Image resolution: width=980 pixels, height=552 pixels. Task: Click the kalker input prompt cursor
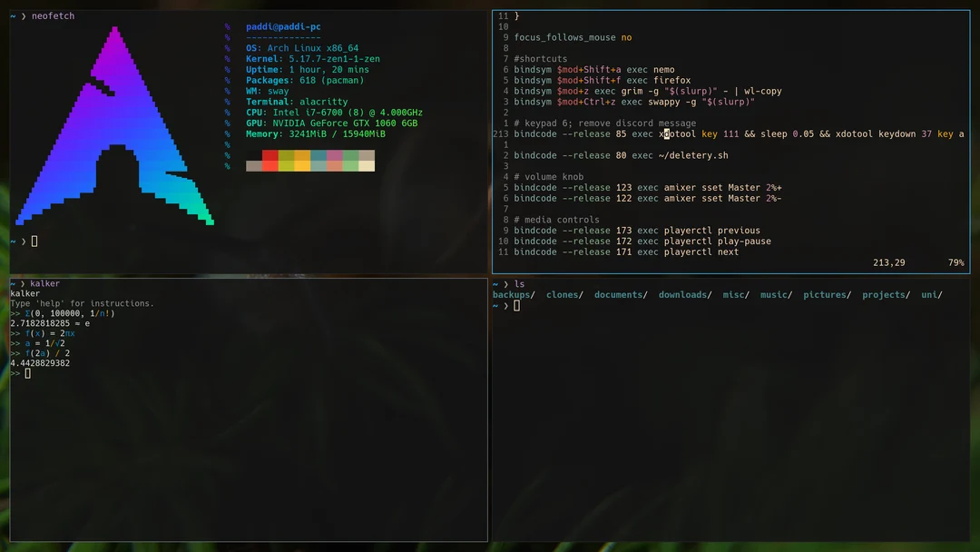[25, 372]
